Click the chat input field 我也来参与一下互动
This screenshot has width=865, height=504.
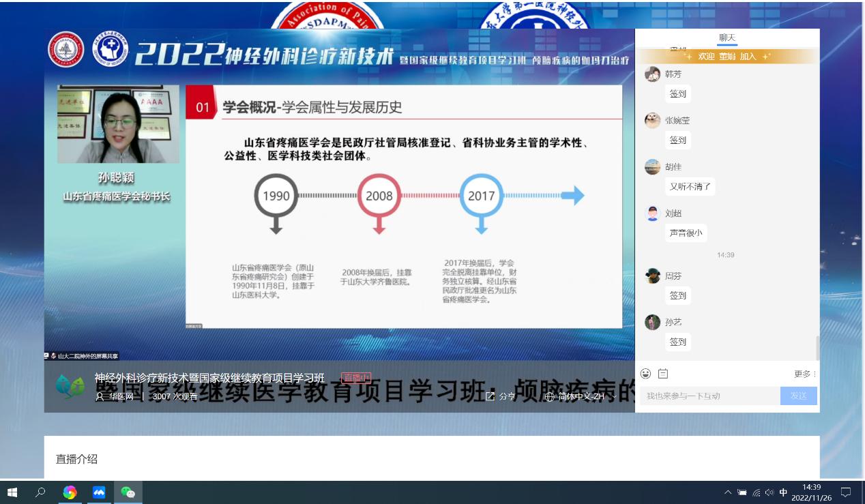pos(709,396)
